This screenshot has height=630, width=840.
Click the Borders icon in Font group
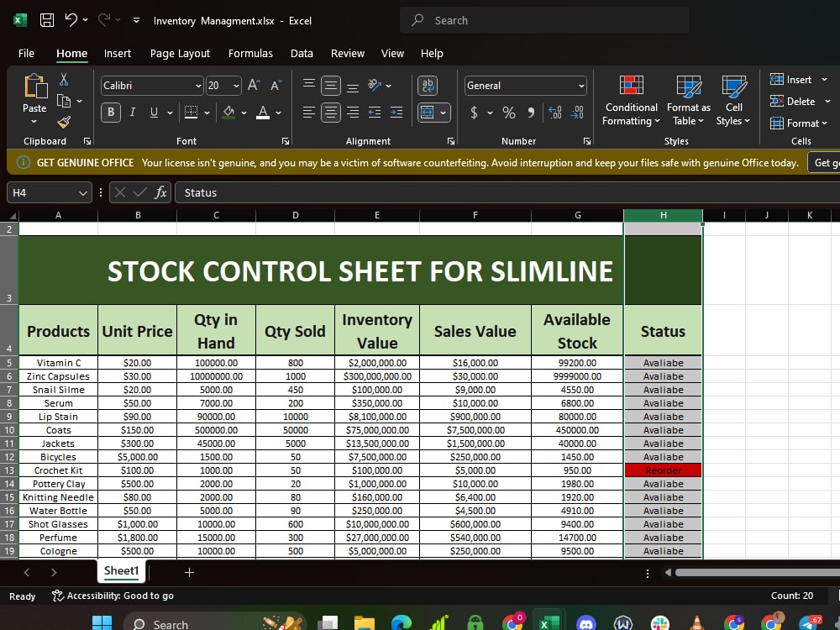[191, 112]
